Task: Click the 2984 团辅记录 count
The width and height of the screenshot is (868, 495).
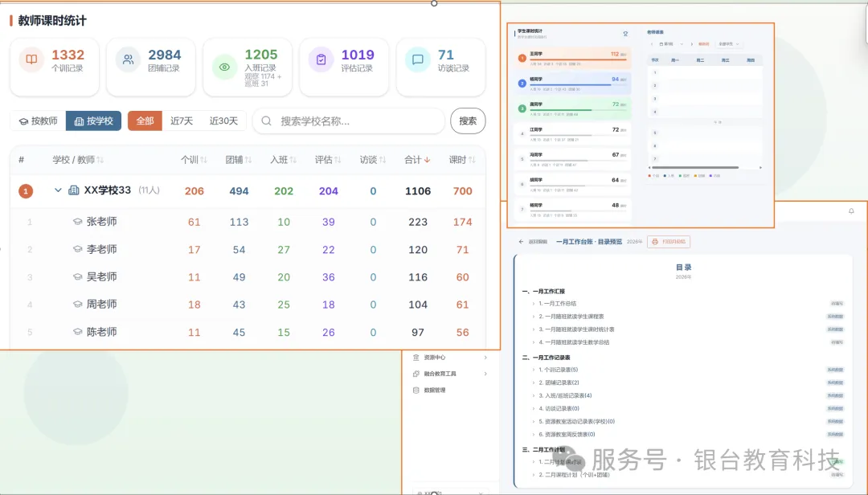Action: point(165,55)
